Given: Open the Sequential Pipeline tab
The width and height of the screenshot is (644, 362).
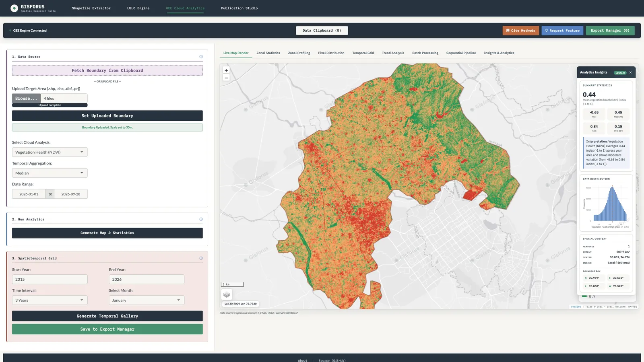Looking at the screenshot, I should pos(461,53).
